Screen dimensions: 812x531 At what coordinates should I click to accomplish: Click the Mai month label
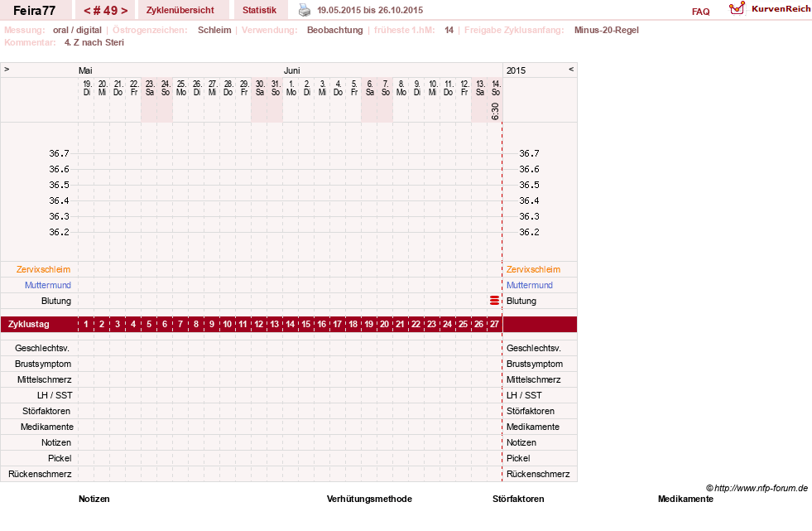85,70
